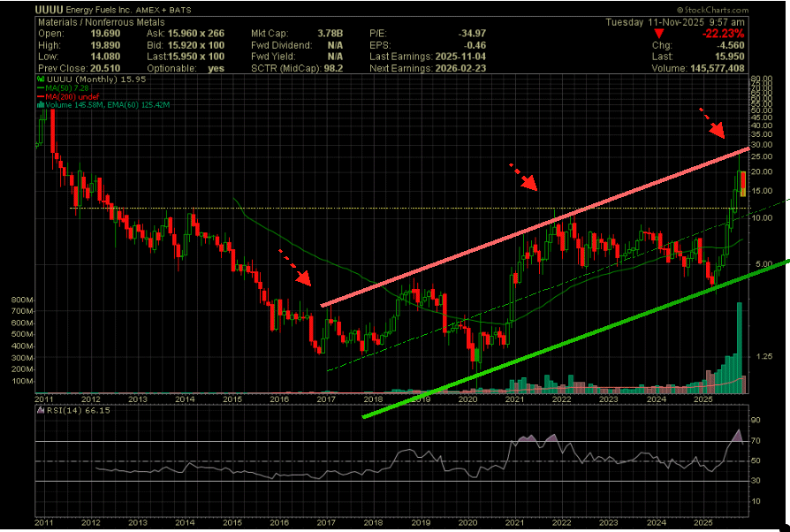This screenshot has width=790, height=532.
Task: Click the RSI 50 level label
Action: tap(756, 461)
